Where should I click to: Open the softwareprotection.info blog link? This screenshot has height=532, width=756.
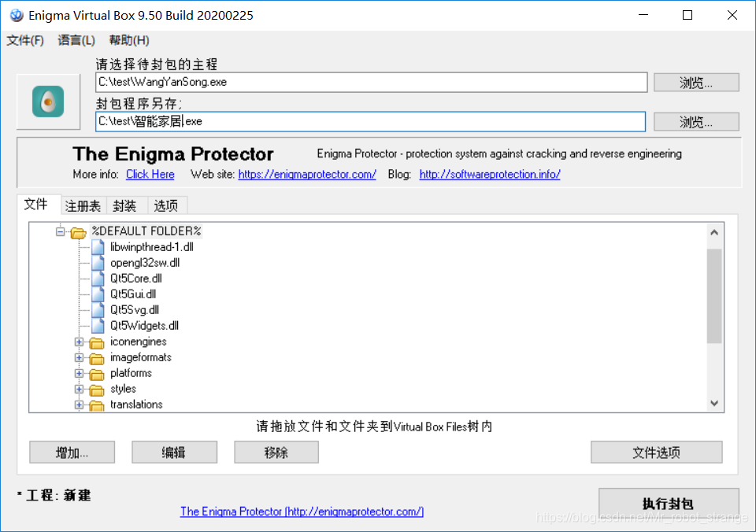pyautogui.click(x=490, y=175)
